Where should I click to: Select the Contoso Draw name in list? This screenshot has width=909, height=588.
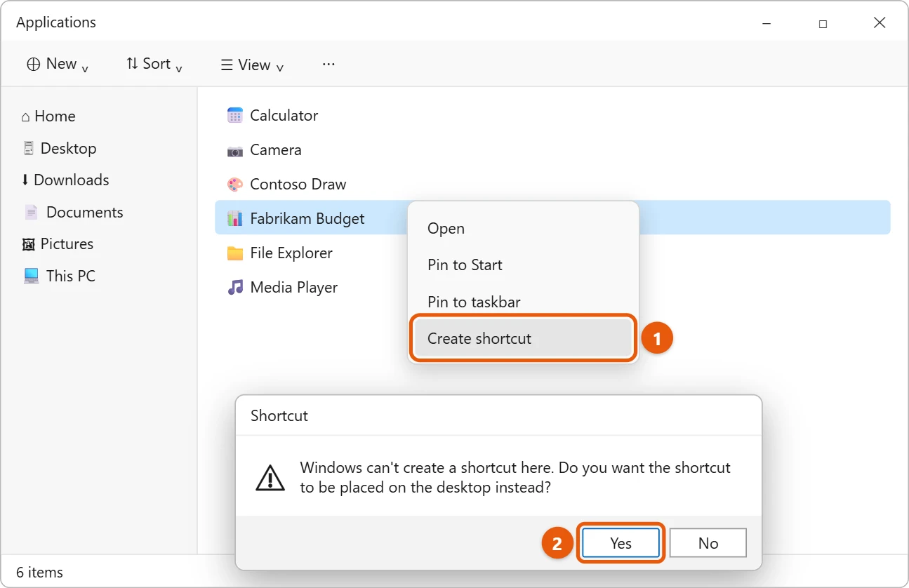[x=298, y=185]
